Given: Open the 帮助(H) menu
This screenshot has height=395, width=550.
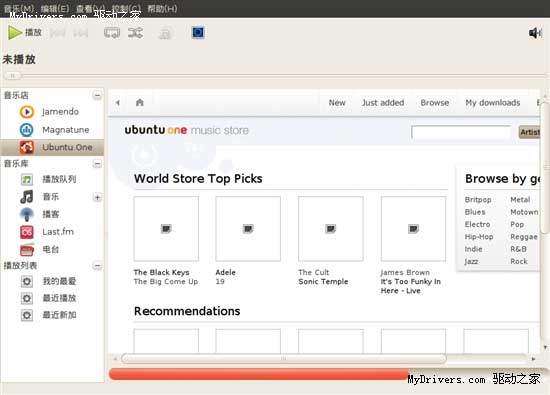Looking at the screenshot, I should 162,8.
